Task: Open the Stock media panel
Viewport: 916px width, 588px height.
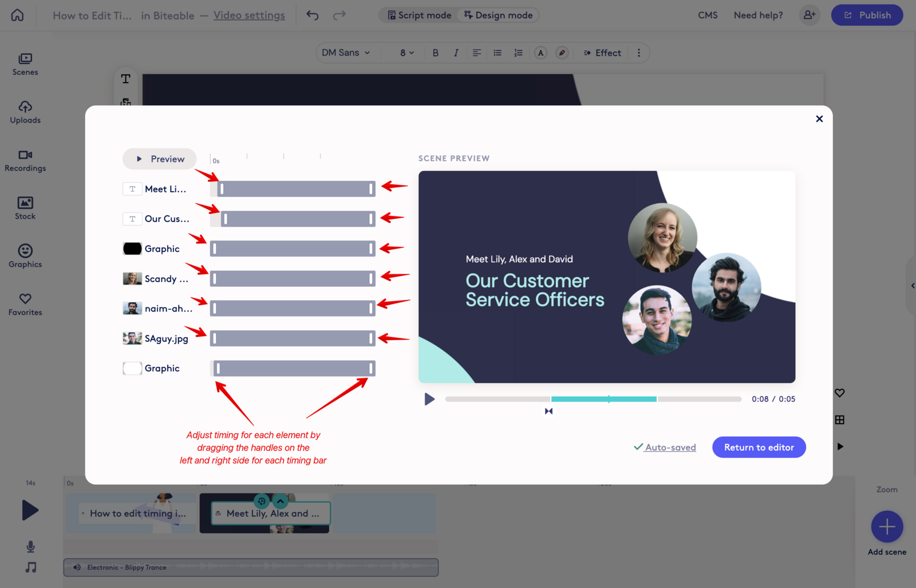Action: (x=25, y=208)
